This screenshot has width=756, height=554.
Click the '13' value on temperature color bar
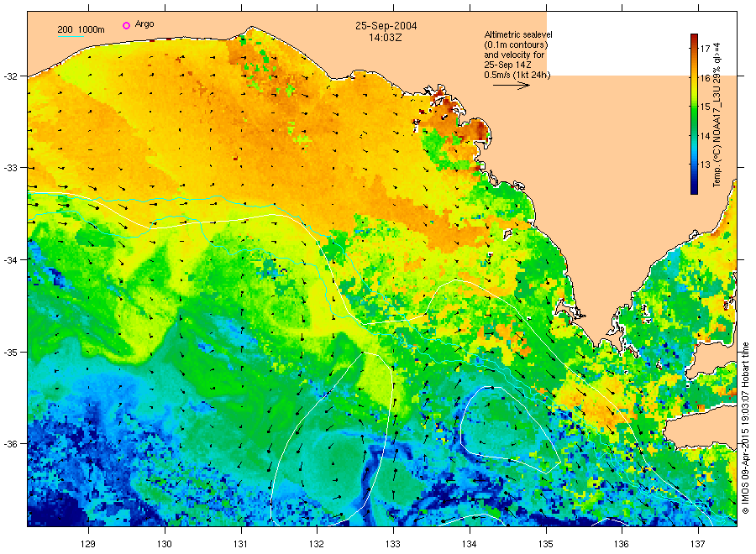tap(706, 165)
